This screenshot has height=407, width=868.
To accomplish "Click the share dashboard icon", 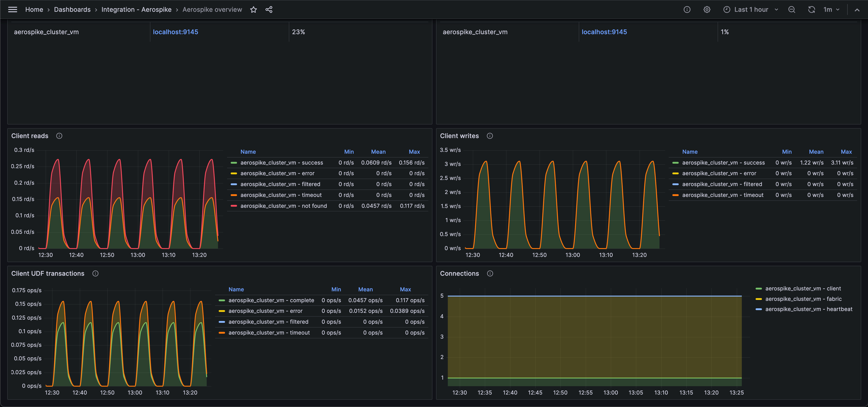I will 268,10.
